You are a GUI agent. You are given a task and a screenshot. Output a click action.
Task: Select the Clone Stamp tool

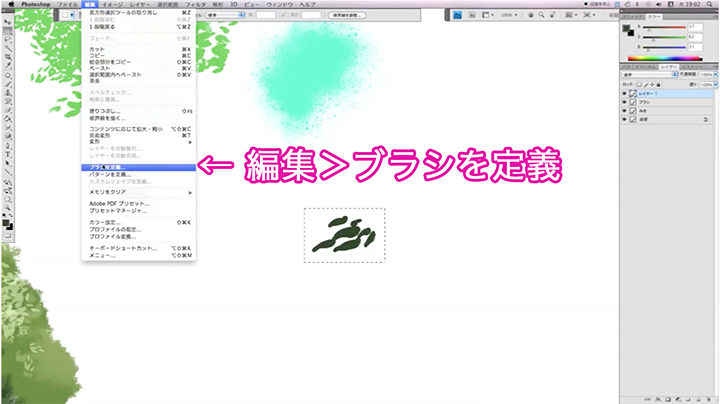coord(8,92)
